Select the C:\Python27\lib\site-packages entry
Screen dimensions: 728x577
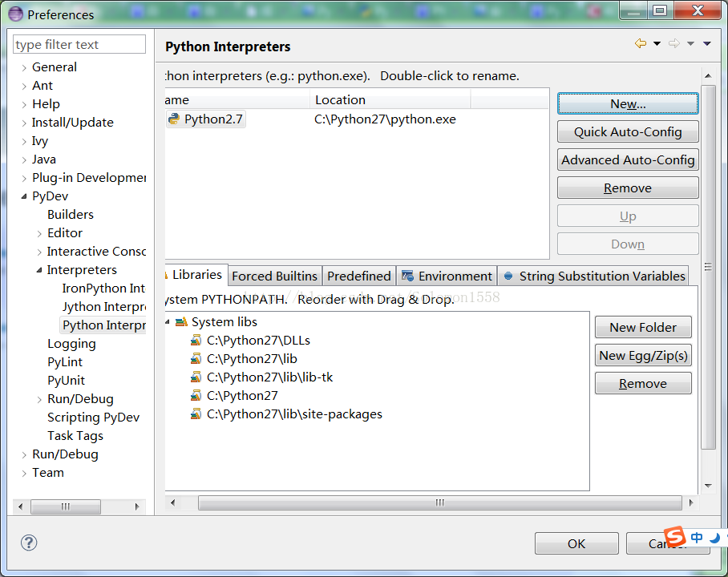click(x=294, y=414)
